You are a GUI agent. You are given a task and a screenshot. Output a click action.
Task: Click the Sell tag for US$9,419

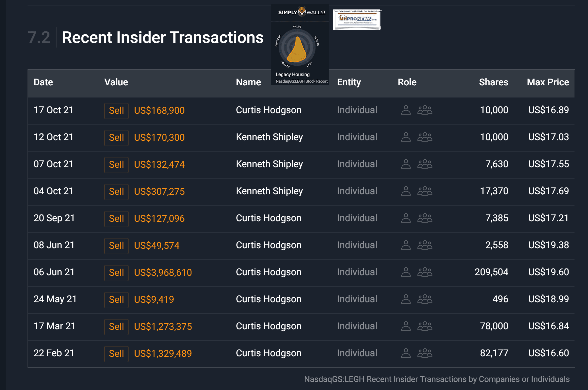point(116,300)
